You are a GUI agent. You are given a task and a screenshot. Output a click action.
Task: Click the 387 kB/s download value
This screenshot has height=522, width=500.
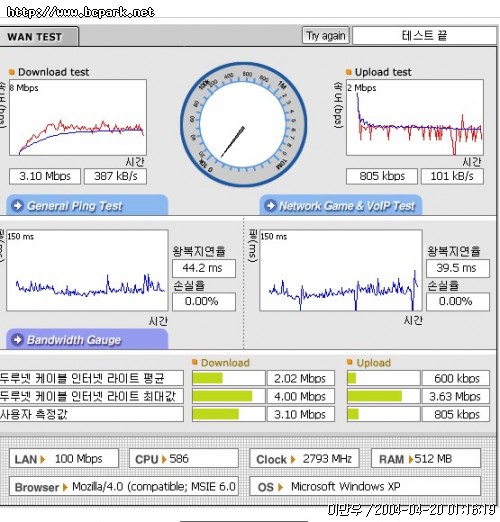115,176
